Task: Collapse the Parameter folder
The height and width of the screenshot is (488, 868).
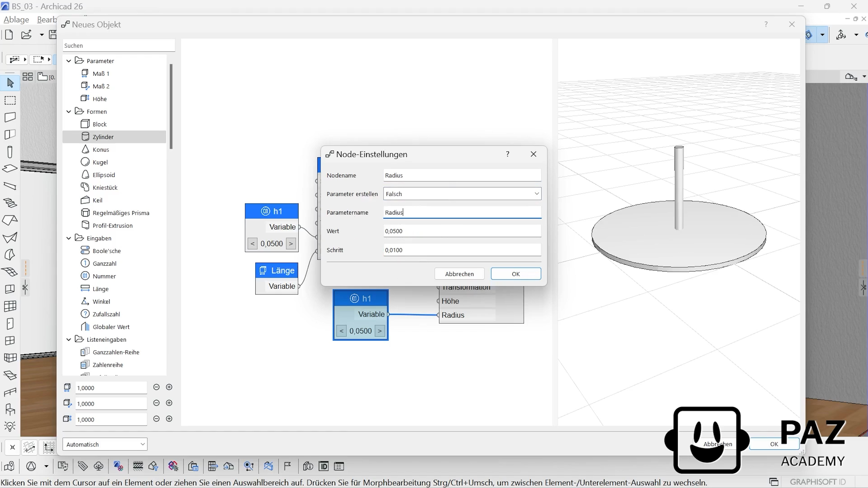Action: 69,61
